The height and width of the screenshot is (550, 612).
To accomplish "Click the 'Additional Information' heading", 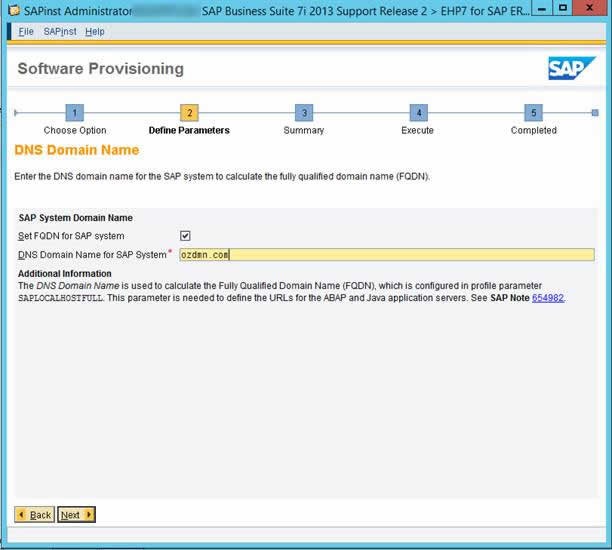I will click(65, 274).
